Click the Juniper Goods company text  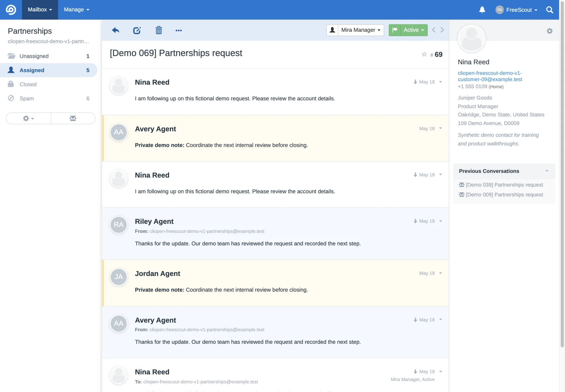click(x=475, y=98)
